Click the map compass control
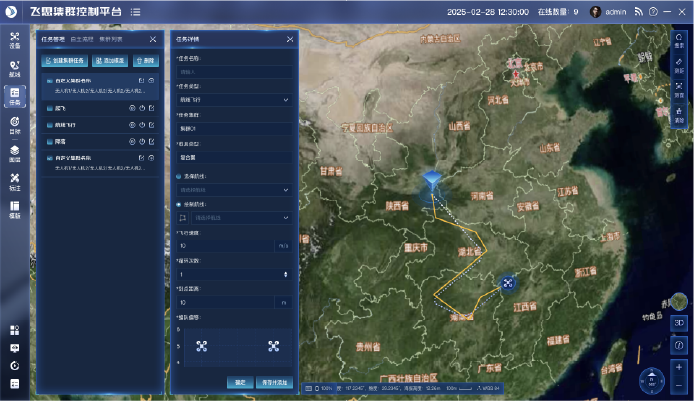694x401 pixels. pyautogui.click(x=652, y=380)
